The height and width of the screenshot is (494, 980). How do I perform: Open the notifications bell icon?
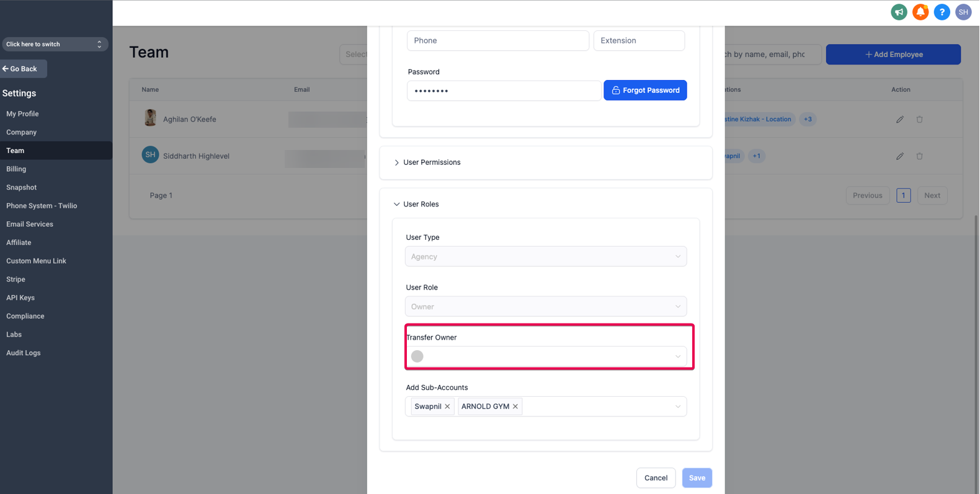click(920, 12)
